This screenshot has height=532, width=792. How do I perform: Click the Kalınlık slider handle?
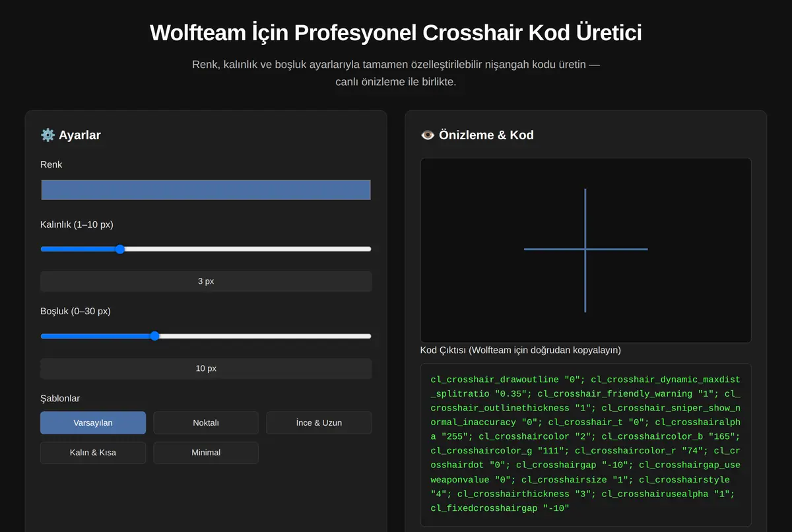coord(119,249)
